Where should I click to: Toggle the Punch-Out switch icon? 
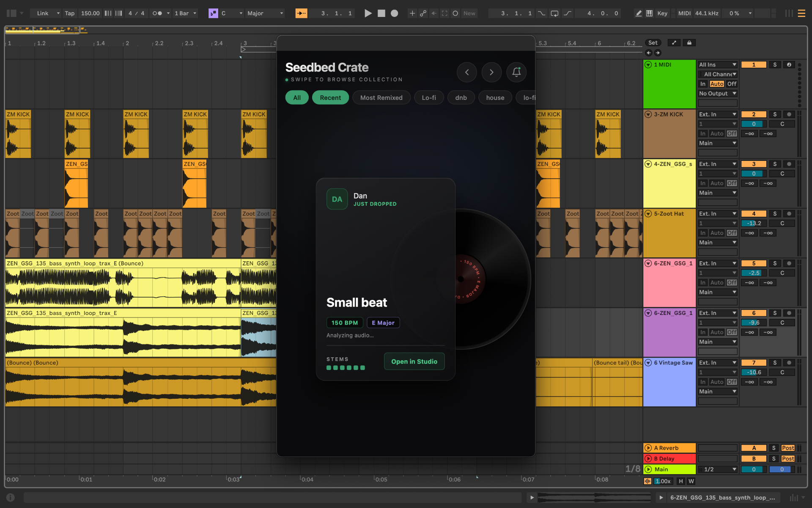(x=567, y=13)
